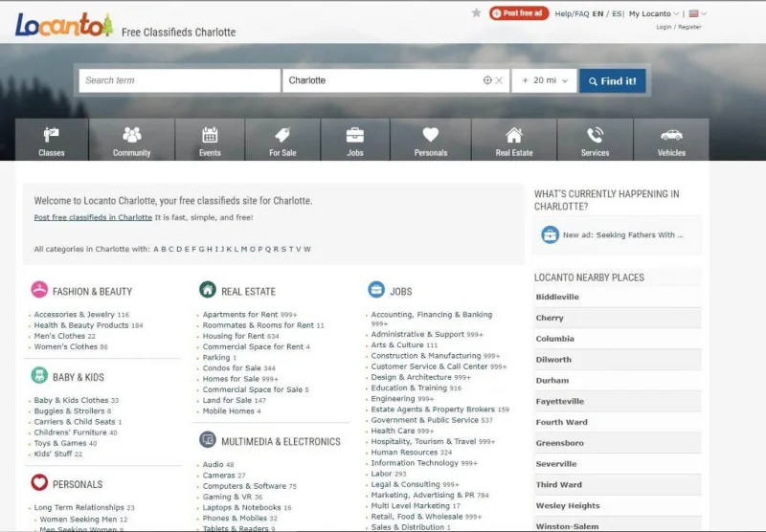Open the Jobs briefcase tab
Screen dimensions: 766x532
coord(355,140)
